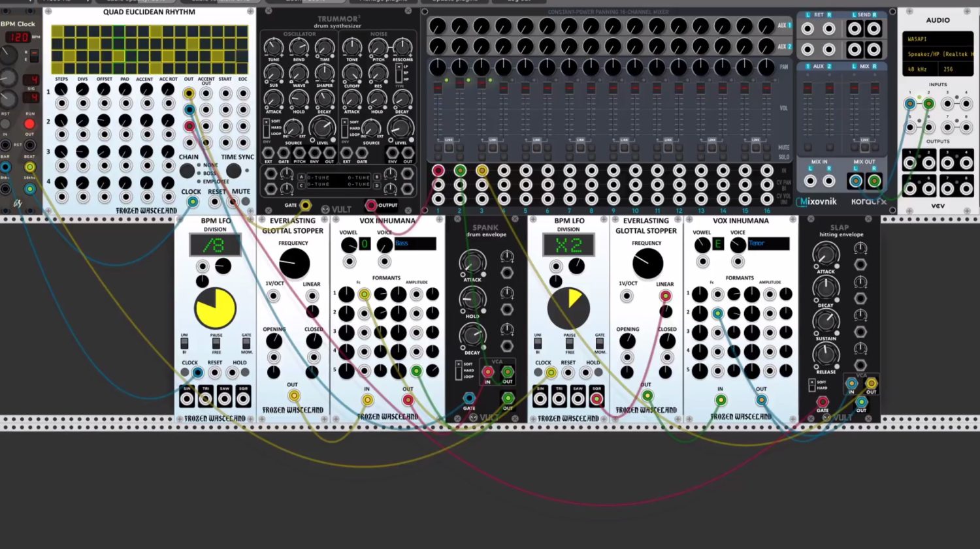The width and height of the screenshot is (980, 549).
Task: Click Trummor C tune slot button
Action: 301,185
